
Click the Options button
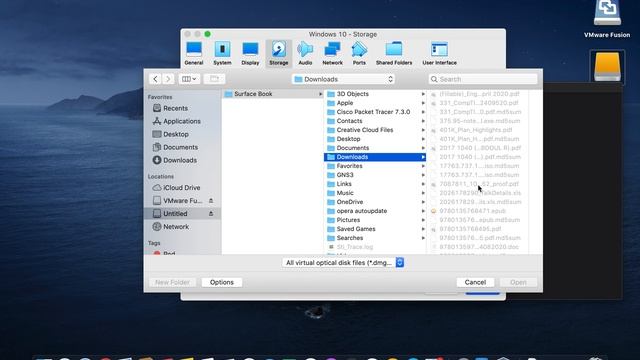(222, 282)
